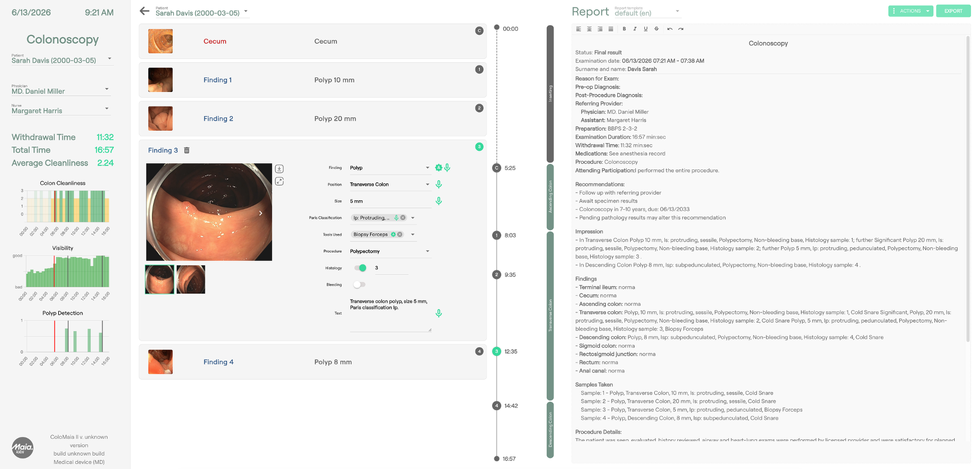Select the second Finding 3 thumbnail
Viewport: 980px width, 469px height.
tap(191, 279)
